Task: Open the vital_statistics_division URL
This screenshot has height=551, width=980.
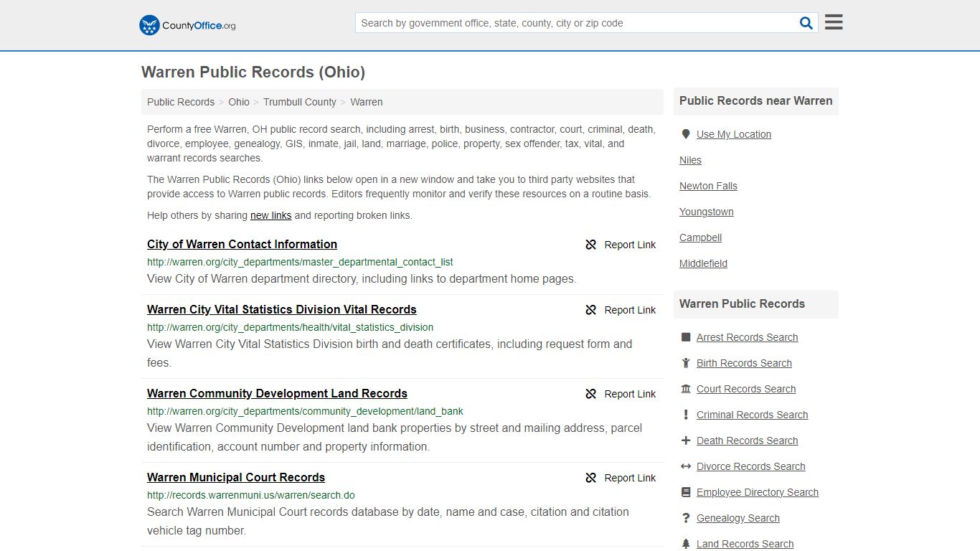Action: pyautogui.click(x=290, y=328)
